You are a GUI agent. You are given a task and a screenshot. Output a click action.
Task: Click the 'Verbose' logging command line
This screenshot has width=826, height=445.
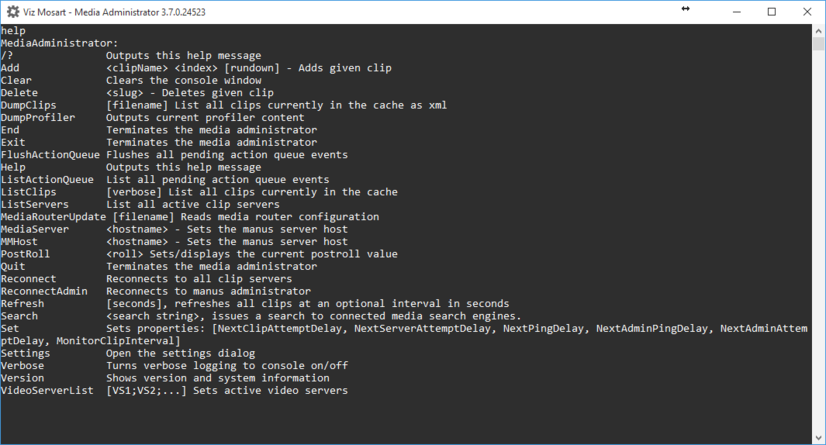point(23,365)
